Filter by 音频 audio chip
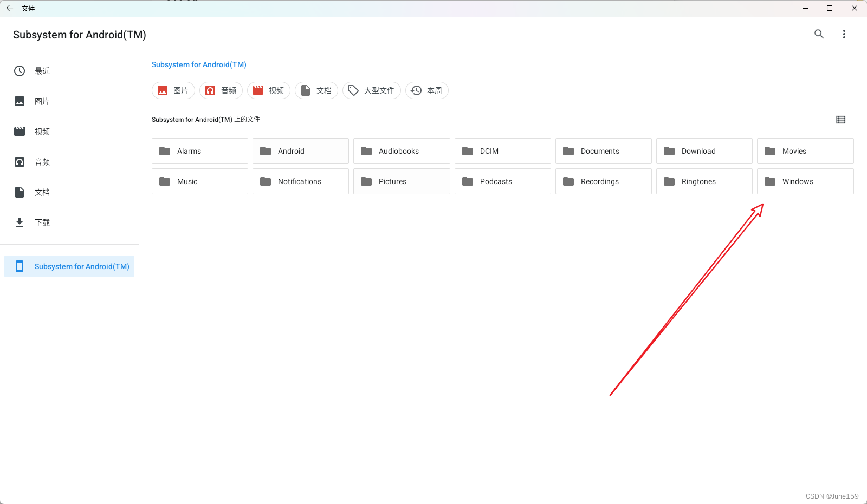Image resolution: width=867 pixels, height=504 pixels. coord(221,90)
